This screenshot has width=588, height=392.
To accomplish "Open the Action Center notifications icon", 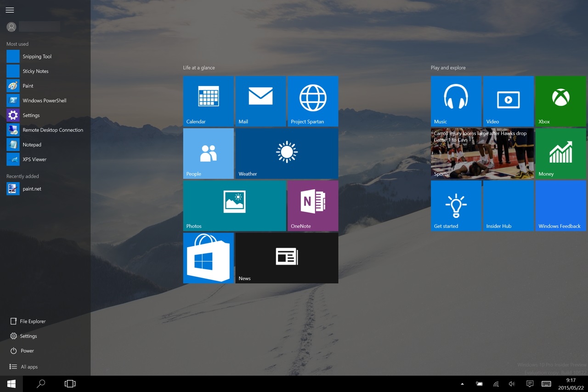I will point(530,384).
